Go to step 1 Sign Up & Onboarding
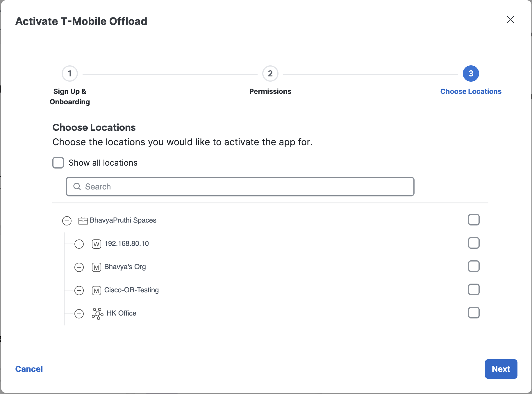 point(70,74)
